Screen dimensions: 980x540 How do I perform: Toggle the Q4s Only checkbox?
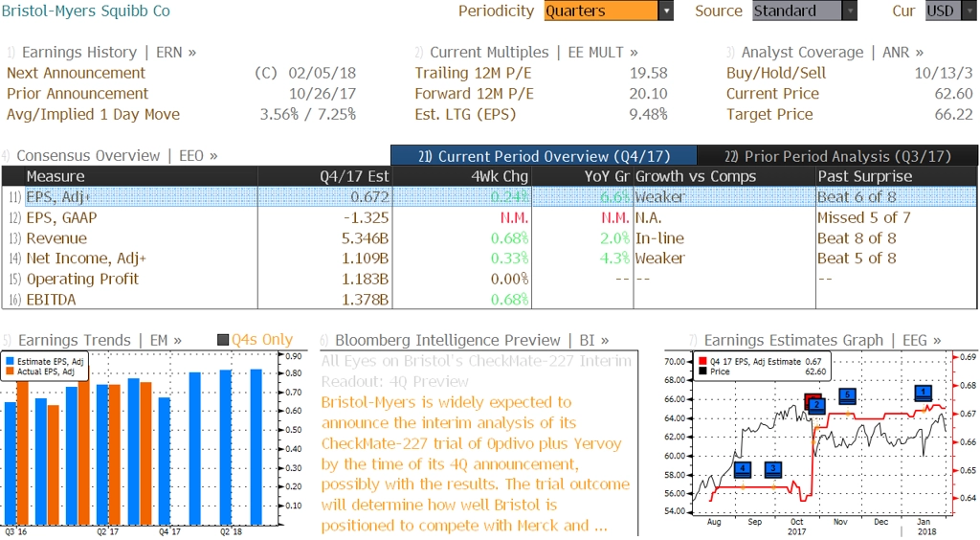(x=222, y=340)
